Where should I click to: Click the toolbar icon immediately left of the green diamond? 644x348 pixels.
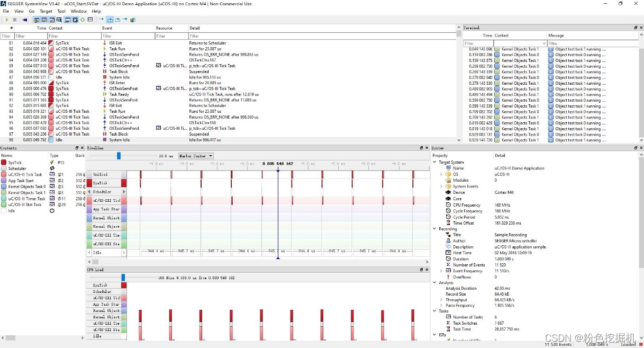(75, 20)
